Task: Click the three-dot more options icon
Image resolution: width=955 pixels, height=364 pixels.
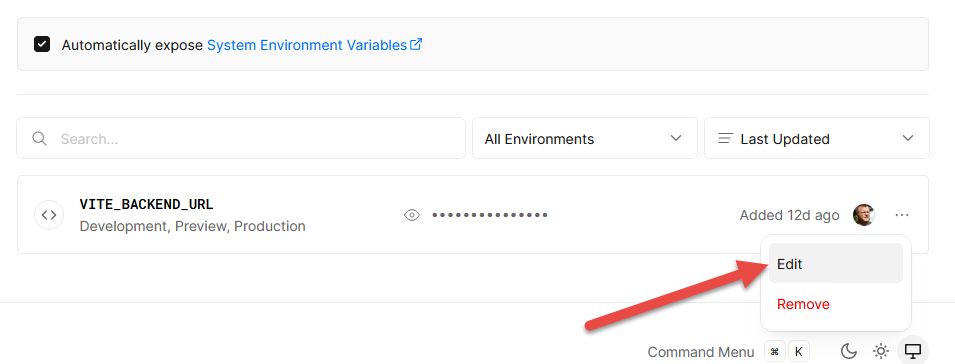Action: point(902,215)
